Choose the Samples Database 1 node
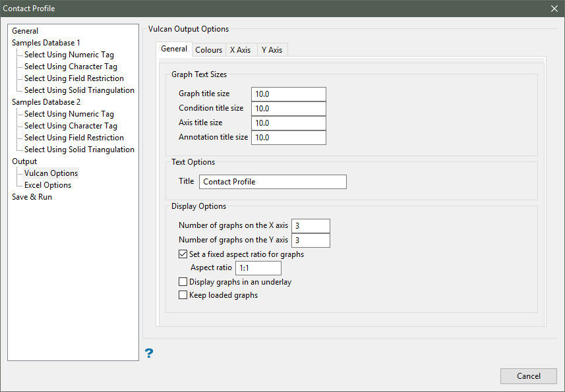565x392 pixels. coord(46,43)
